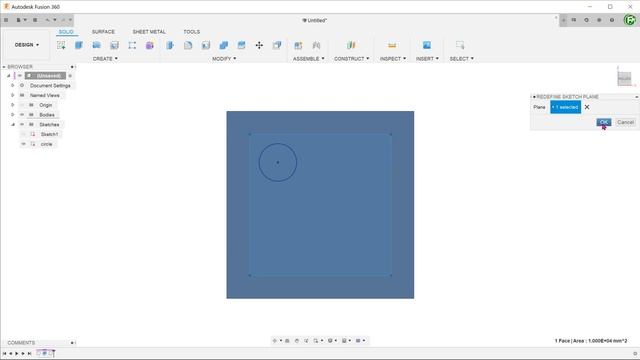The width and height of the screenshot is (640, 360).
Task: Click the Create Sketch tool icon
Action: point(61,45)
